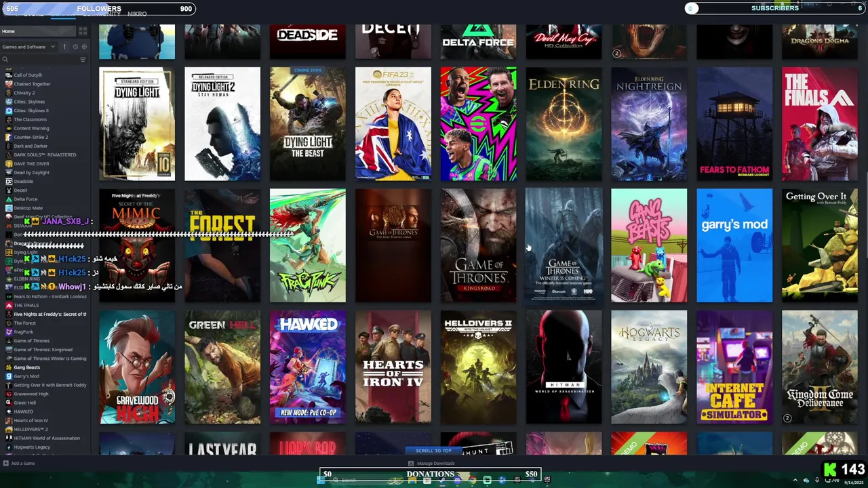Switch to the library grid view icon

pos(83,31)
